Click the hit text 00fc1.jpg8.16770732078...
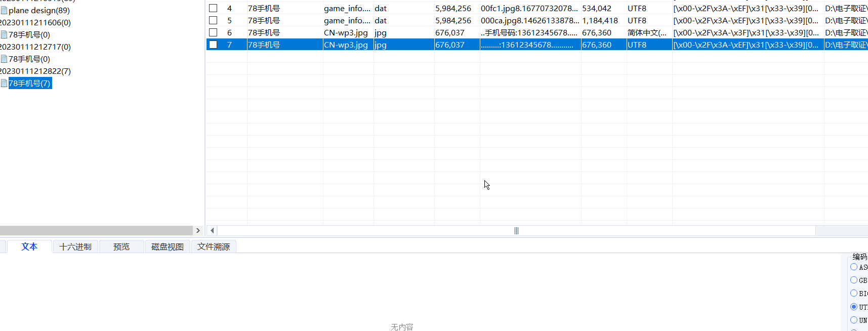 pos(529,8)
